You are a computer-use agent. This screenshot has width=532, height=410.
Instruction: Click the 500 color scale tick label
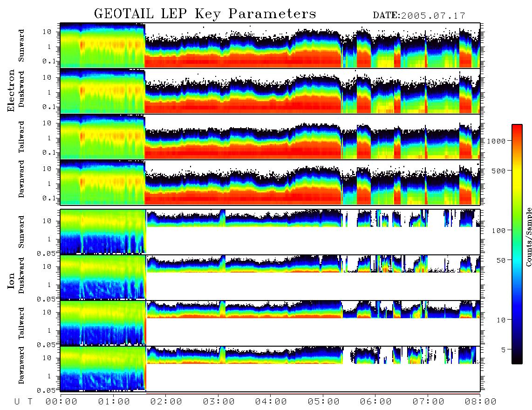tap(498, 171)
